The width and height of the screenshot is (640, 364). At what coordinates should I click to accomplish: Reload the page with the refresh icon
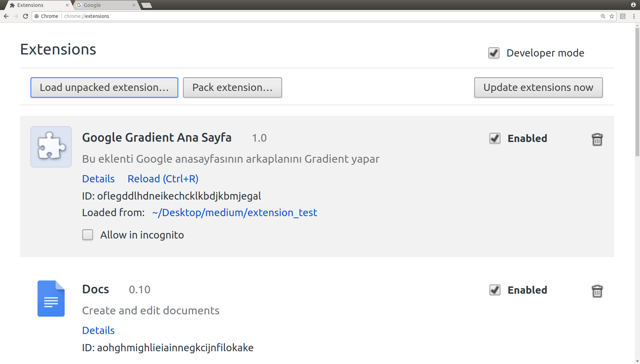point(26,16)
